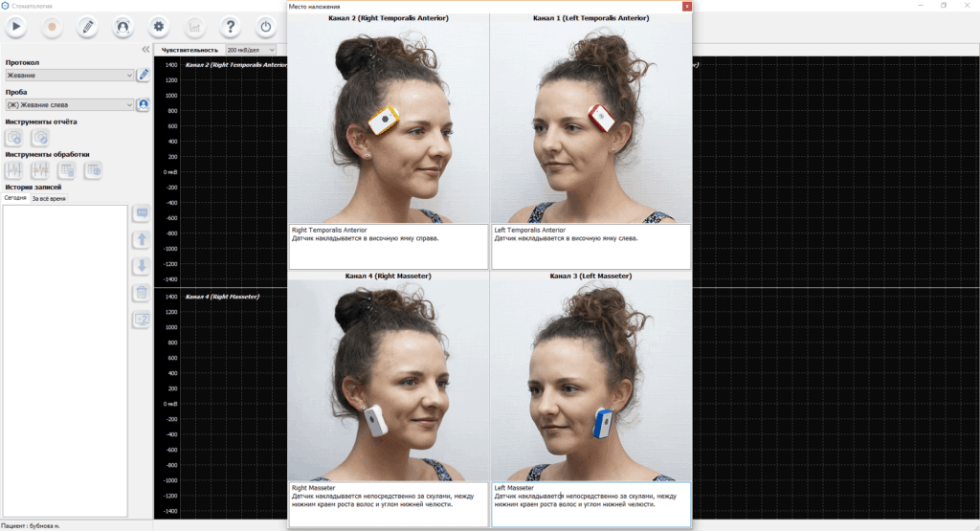Click first waveform tool under Инструменты обработки
The height and width of the screenshot is (531, 980).
(x=13, y=170)
